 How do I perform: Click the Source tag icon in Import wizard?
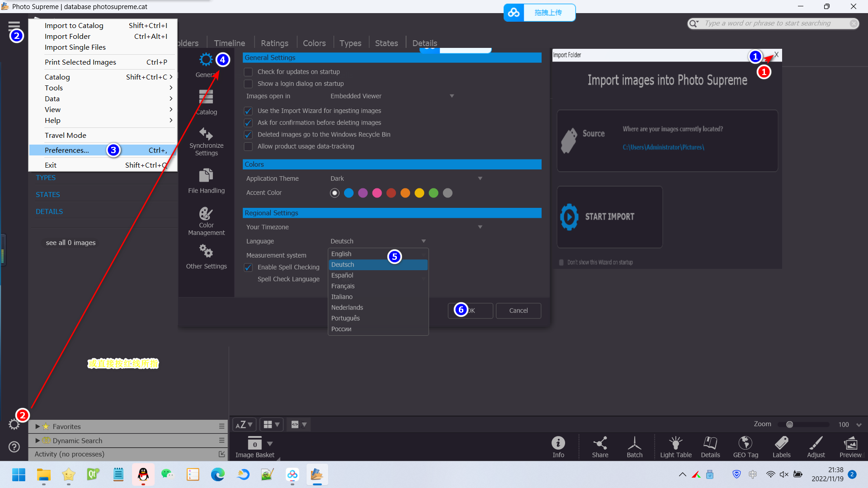pyautogui.click(x=569, y=141)
